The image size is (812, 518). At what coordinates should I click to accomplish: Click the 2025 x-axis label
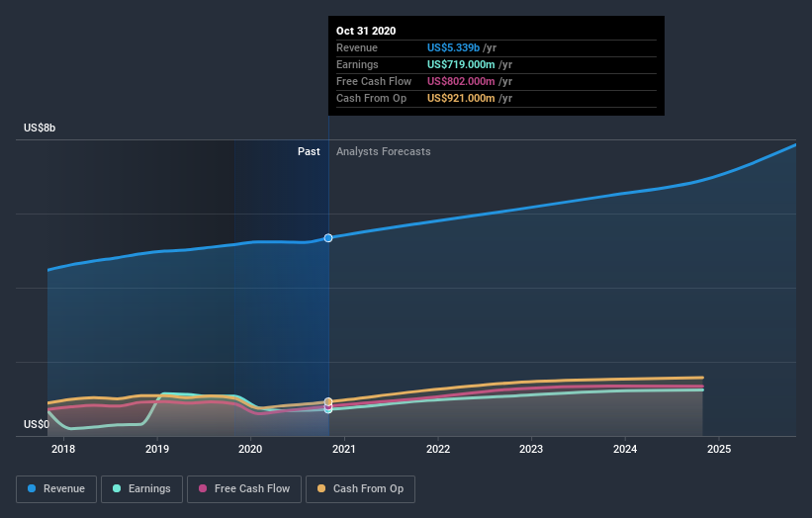click(719, 449)
